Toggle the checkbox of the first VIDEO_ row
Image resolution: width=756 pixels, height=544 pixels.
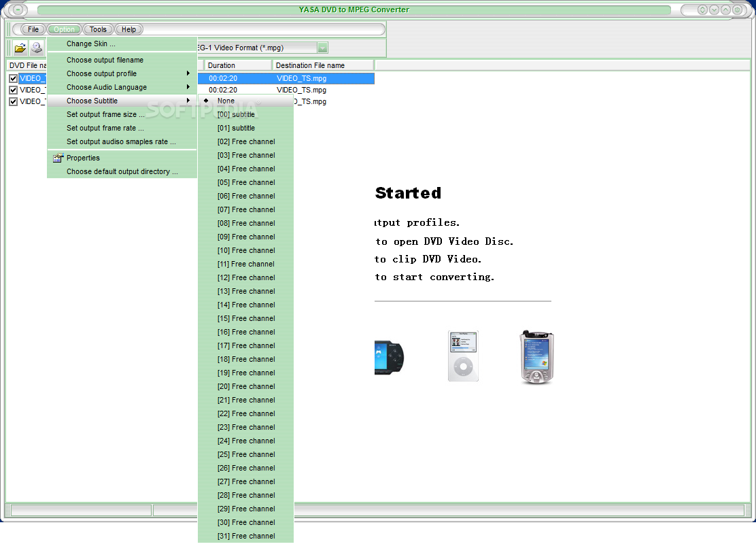tap(14, 79)
